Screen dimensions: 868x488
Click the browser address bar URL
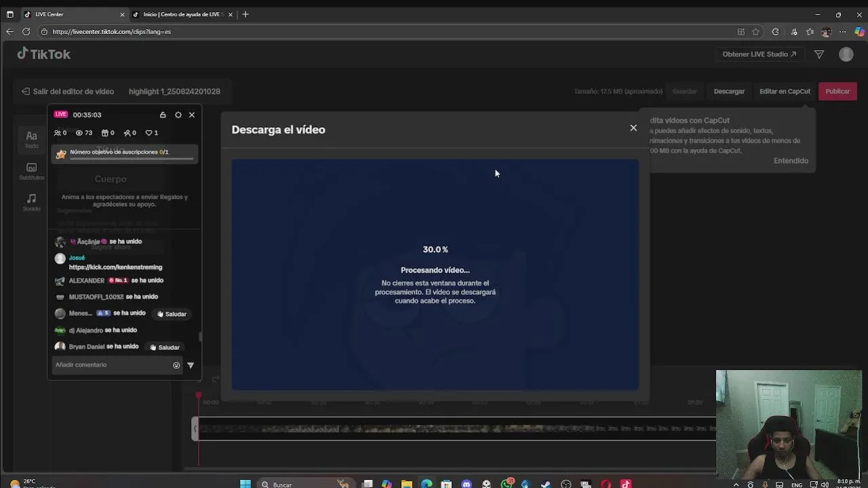(111, 31)
